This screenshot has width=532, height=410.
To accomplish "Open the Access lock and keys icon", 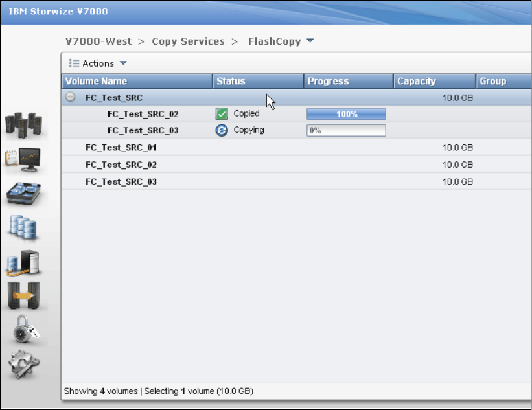I will (23, 330).
